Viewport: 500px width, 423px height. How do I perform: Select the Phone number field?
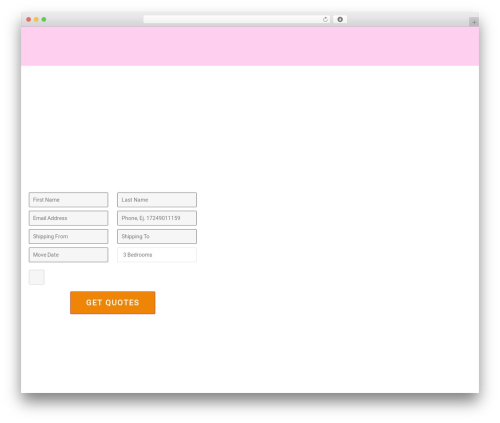(157, 218)
